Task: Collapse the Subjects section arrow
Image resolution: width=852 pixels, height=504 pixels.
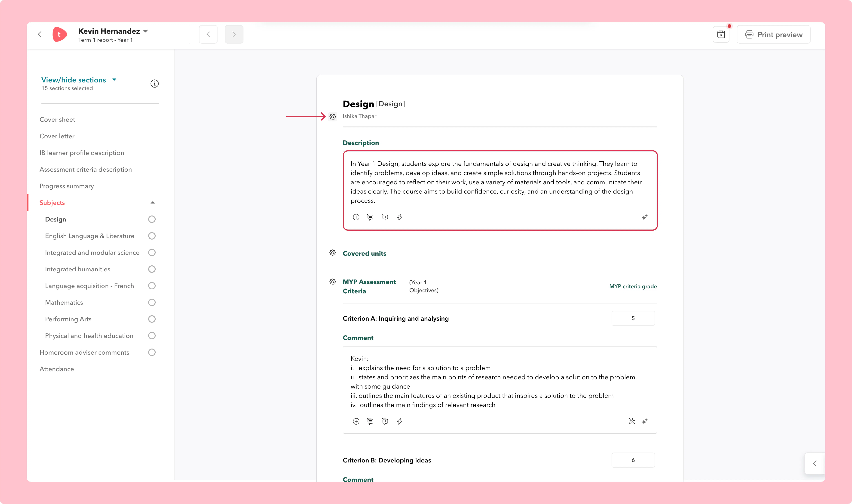Action: tap(153, 202)
